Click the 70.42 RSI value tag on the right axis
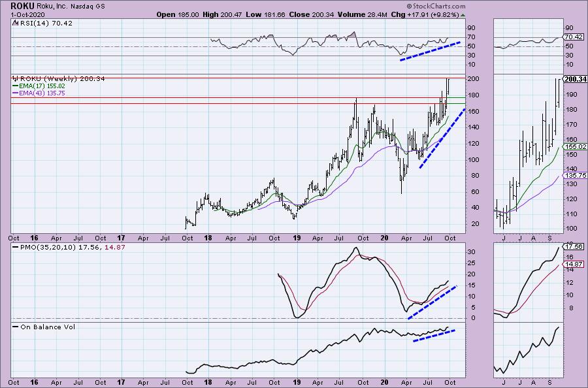The width and height of the screenshot is (588, 388). coord(574,37)
